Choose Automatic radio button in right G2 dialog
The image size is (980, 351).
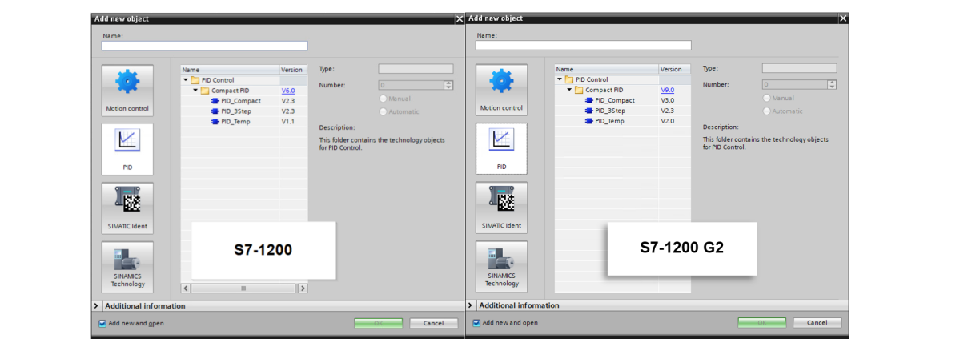click(767, 111)
